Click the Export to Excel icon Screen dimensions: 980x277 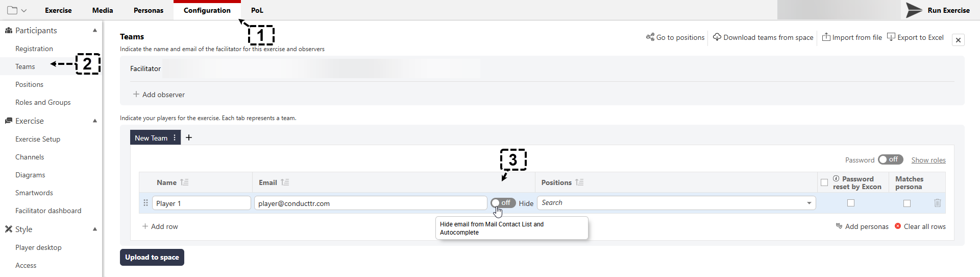(x=891, y=37)
